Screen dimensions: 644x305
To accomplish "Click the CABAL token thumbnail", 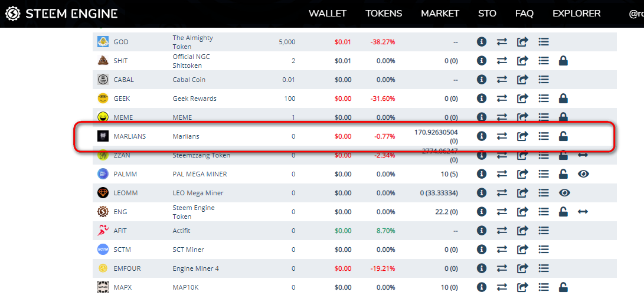I will 103,80.
